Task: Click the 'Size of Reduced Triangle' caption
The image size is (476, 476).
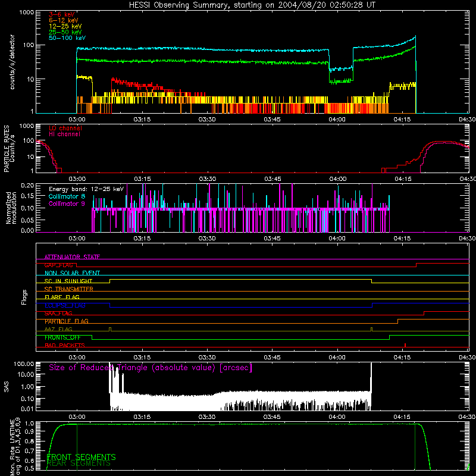Action: [x=151, y=368]
